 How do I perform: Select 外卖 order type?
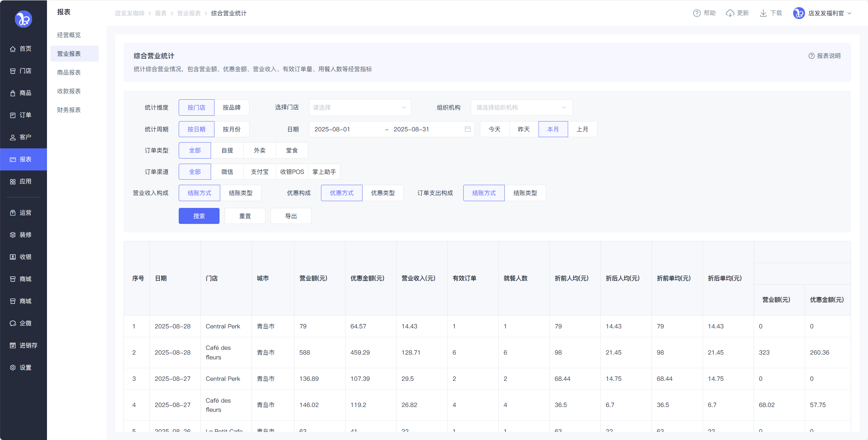click(x=259, y=150)
